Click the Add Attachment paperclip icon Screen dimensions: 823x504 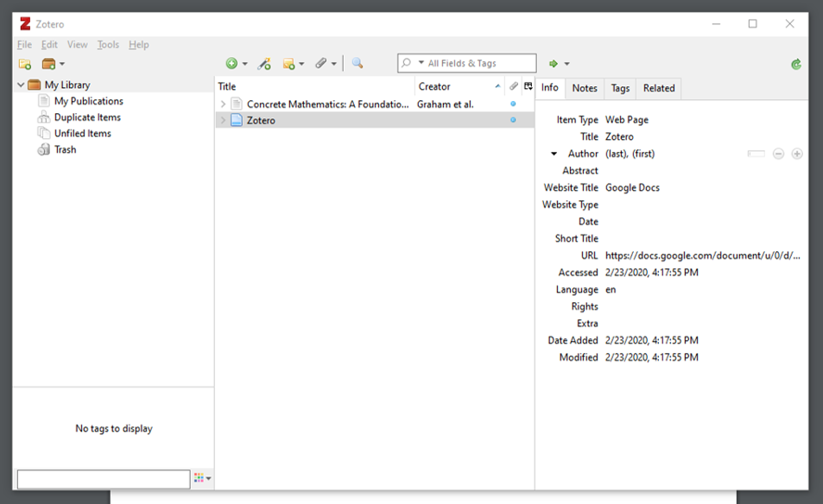click(x=320, y=64)
